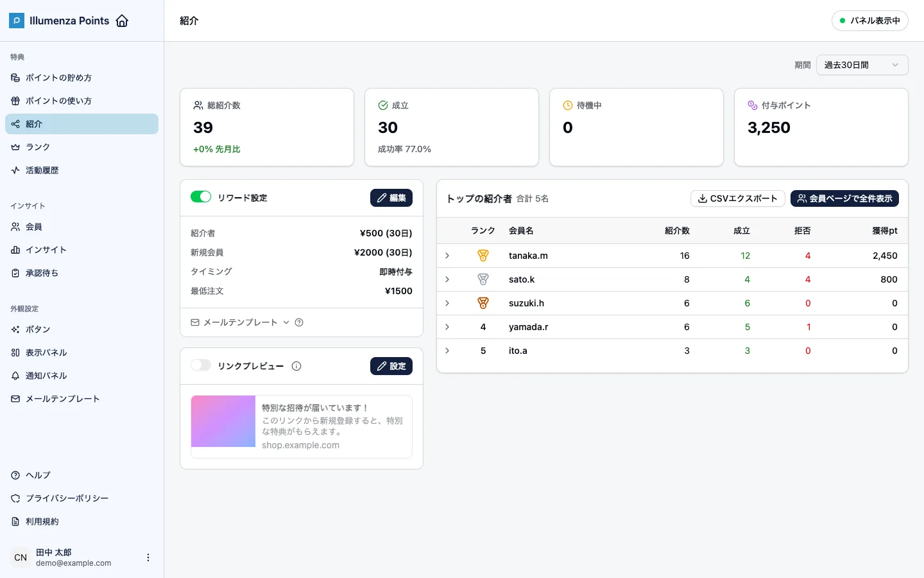Expand the メールテンプレート section in the reward card

[240, 322]
